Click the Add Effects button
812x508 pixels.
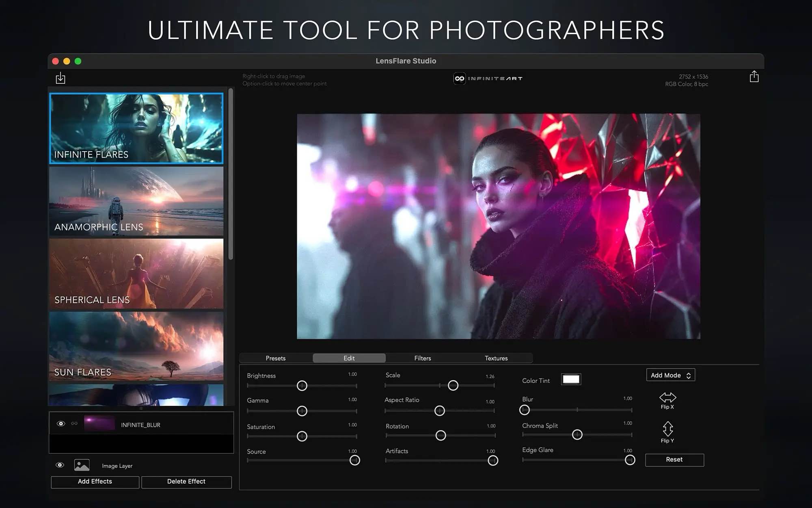[95, 482]
